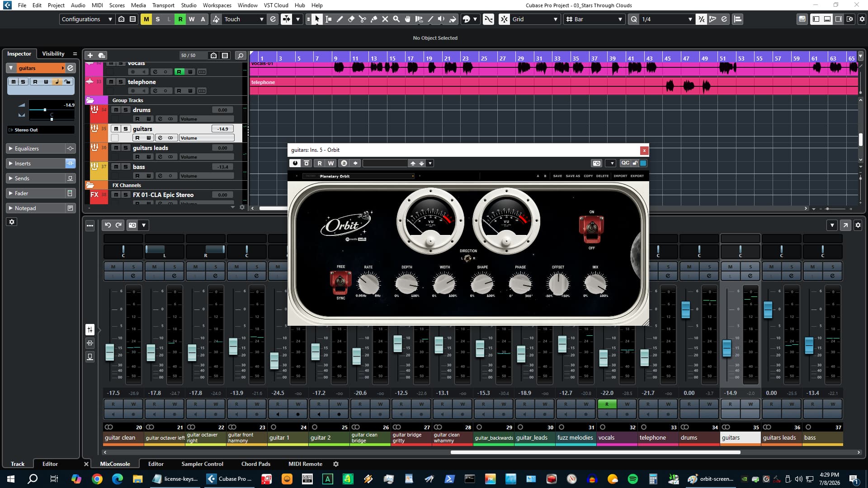Viewport: 868px width, 488px height.
Task: Open Inspector settings gear icon
Action: [12, 222]
